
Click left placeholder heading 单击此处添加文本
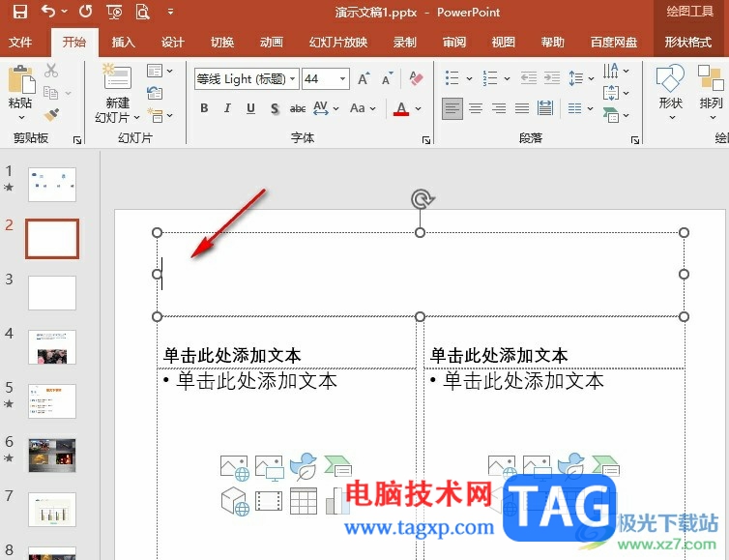click(232, 355)
